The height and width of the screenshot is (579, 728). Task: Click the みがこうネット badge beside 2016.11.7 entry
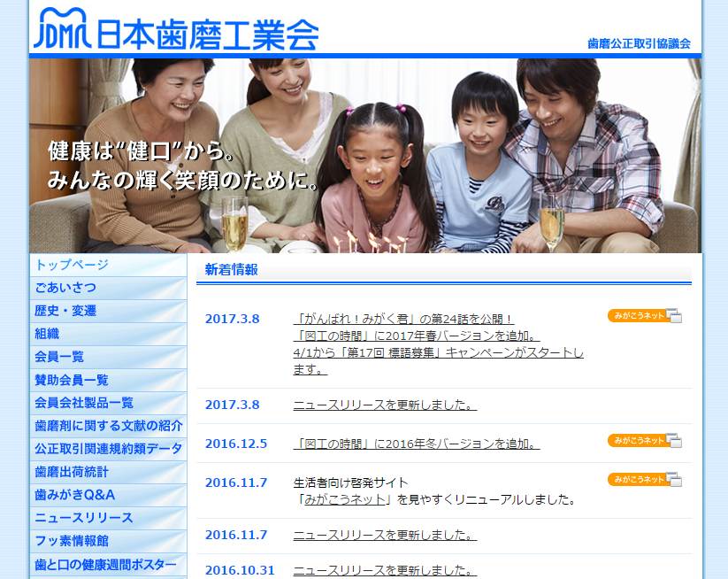pos(644,480)
